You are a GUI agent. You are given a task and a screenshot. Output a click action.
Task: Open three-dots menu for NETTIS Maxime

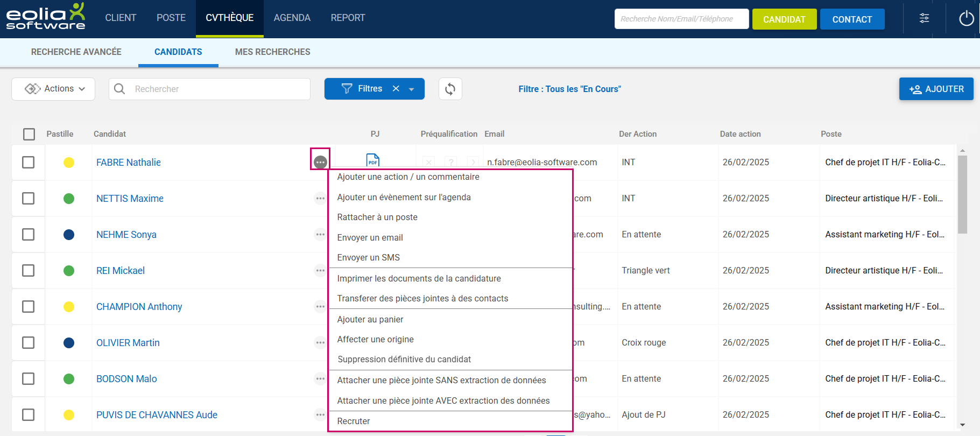pyautogui.click(x=320, y=199)
